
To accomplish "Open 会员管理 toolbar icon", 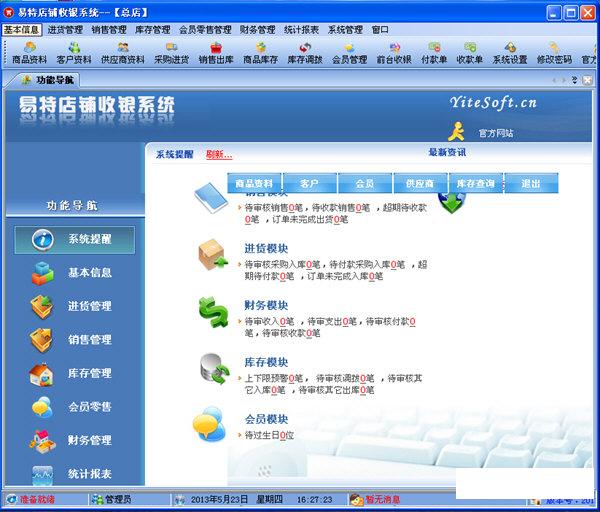I will pos(349,53).
